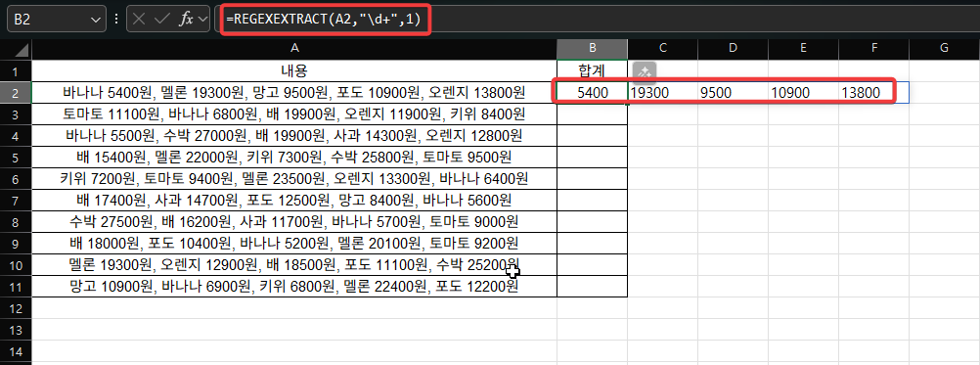Select cell A2 starting with 바나나 5400원
The width and height of the screenshot is (980, 365).
pyautogui.click(x=294, y=93)
